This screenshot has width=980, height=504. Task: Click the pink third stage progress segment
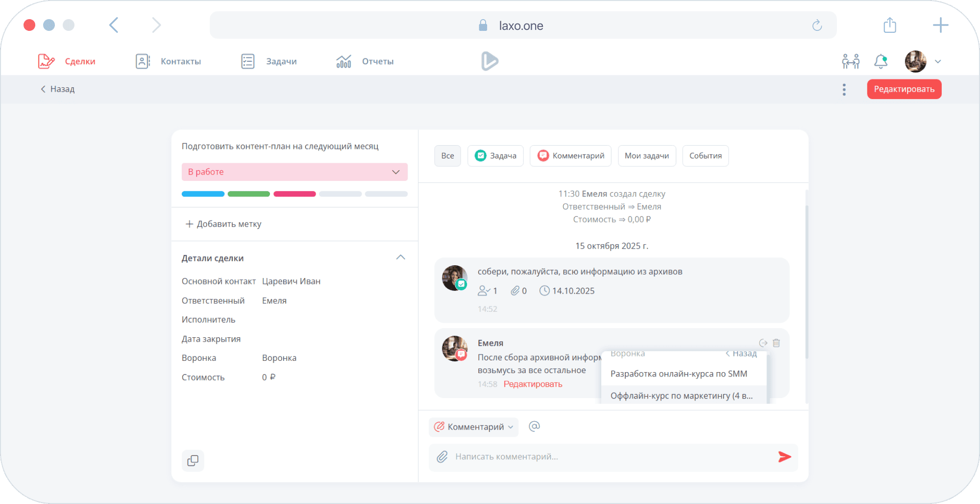click(294, 194)
